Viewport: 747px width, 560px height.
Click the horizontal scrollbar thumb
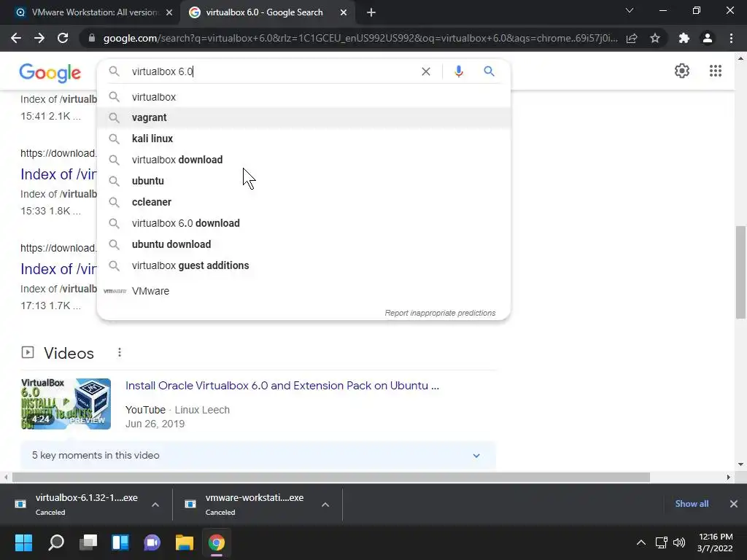[x=331, y=477]
